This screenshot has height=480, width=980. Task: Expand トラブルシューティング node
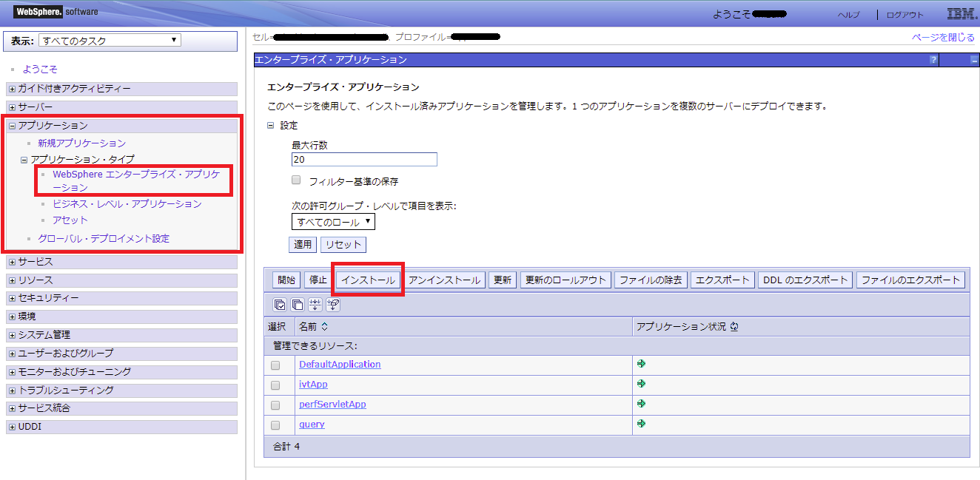12,390
